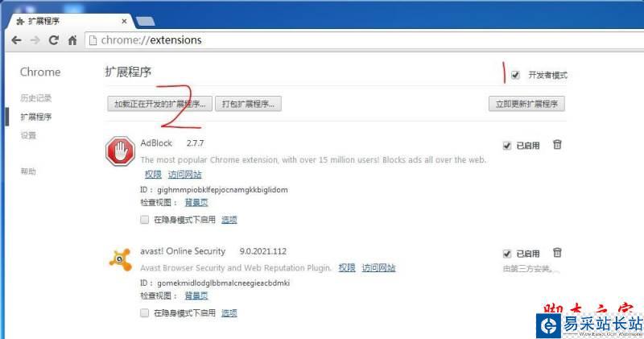Click the 打包扩展程序 button
This screenshot has height=339, width=644.
(x=248, y=104)
